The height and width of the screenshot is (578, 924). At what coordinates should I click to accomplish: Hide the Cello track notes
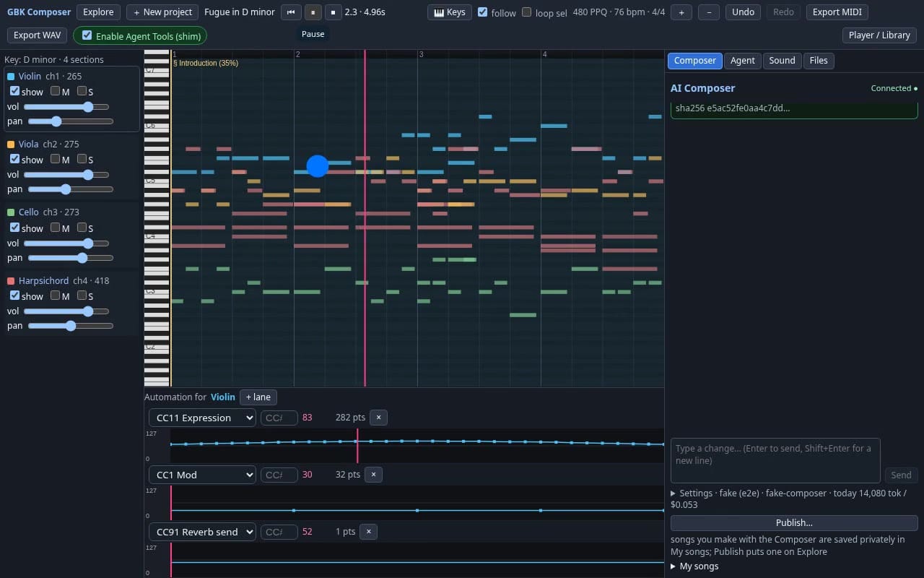pyautogui.click(x=14, y=228)
